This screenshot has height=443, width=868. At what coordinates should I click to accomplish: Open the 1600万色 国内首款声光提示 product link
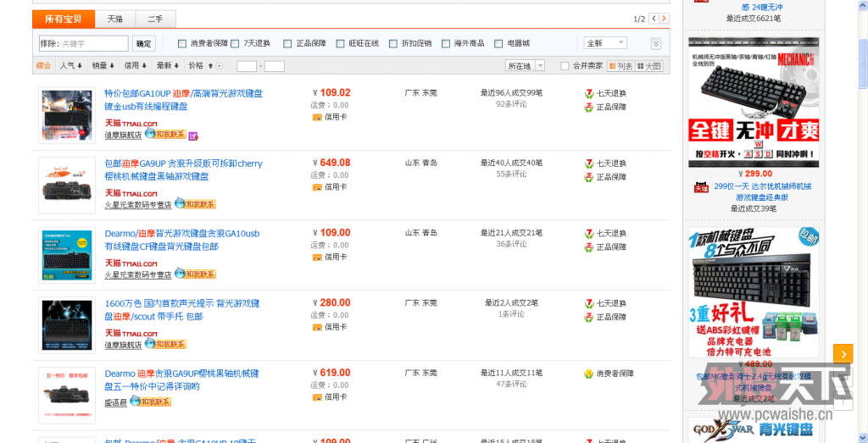tap(182, 310)
